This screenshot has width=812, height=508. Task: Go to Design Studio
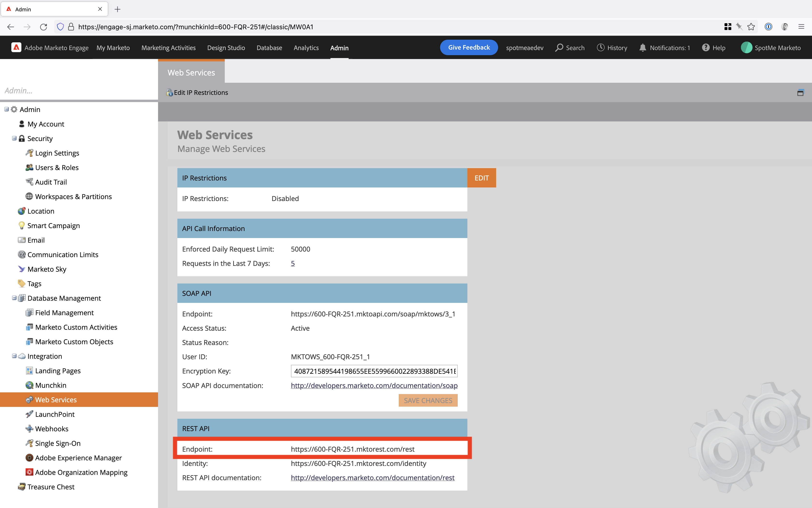pyautogui.click(x=226, y=48)
